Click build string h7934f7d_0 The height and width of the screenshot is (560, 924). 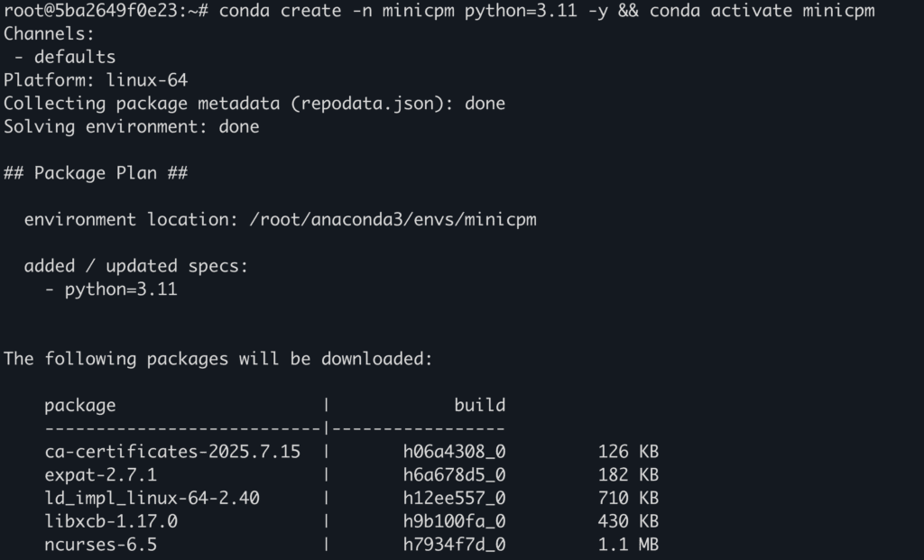click(x=455, y=544)
